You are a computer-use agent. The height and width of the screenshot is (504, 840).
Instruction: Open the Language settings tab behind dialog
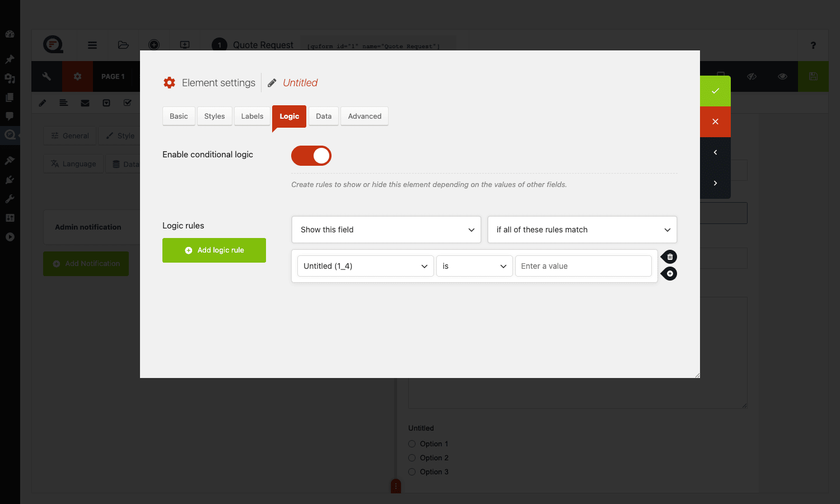pyautogui.click(x=73, y=164)
